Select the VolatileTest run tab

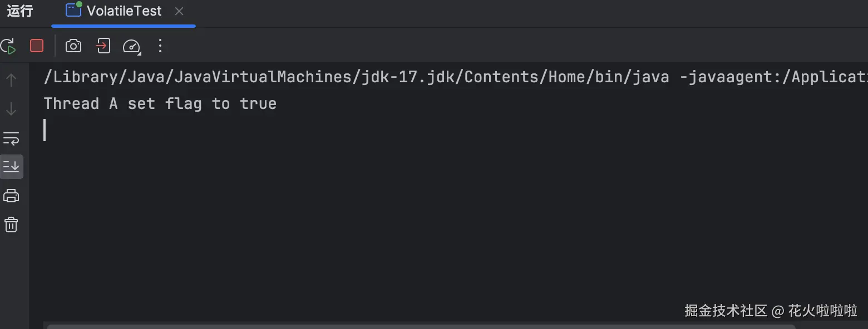coord(114,11)
